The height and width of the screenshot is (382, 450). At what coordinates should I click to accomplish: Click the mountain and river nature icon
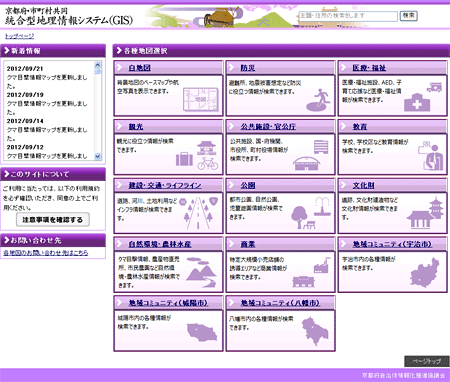coord(201,272)
